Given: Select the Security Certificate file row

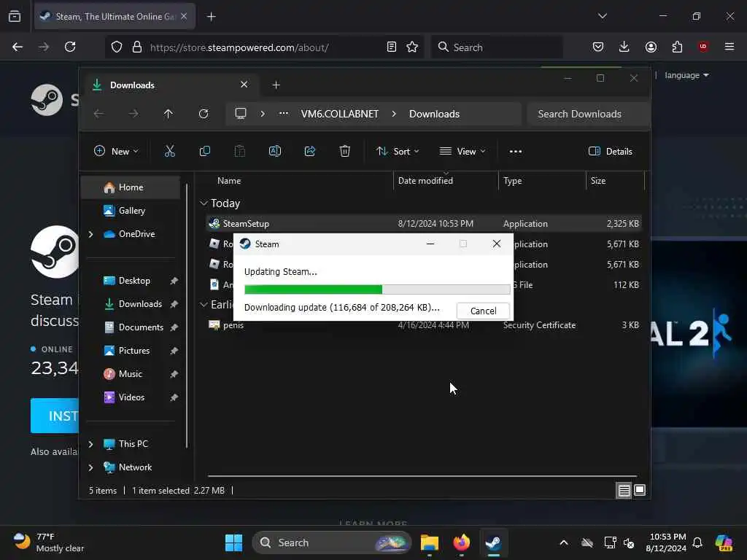Looking at the screenshot, I should click(424, 325).
